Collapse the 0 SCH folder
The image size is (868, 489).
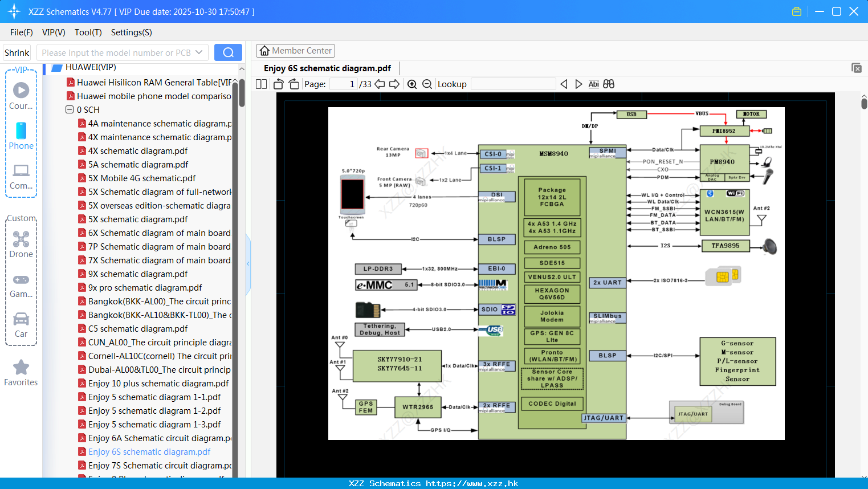(x=70, y=109)
